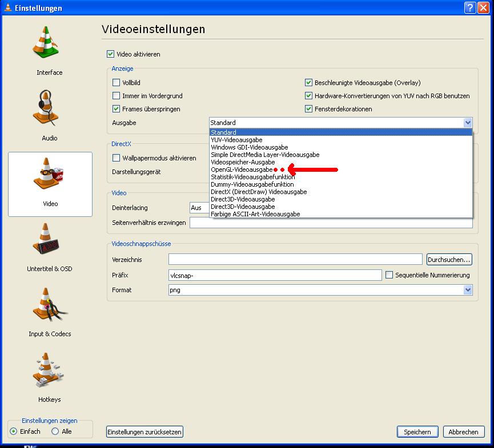Collapse the Ausgabe dropdown arrow
Image resolution: width=494 pixels, height=448 pixels.
[x=468, y=123]
